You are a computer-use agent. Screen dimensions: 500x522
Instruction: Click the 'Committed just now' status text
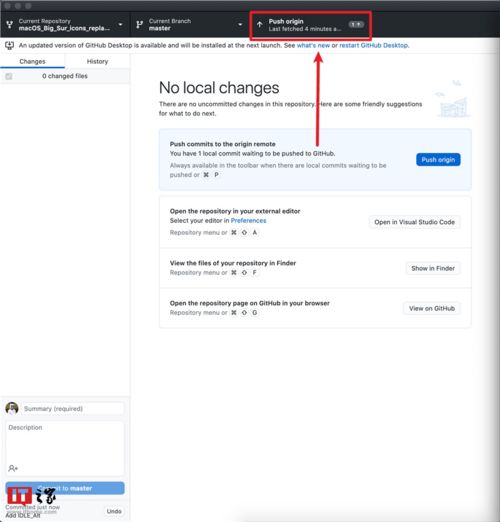tap(32, 507)
